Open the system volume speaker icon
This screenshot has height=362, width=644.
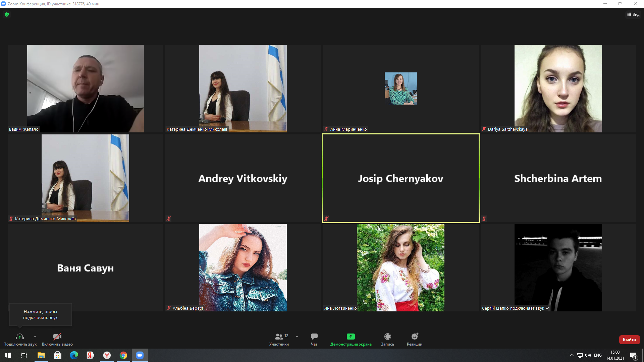[588, 355]
